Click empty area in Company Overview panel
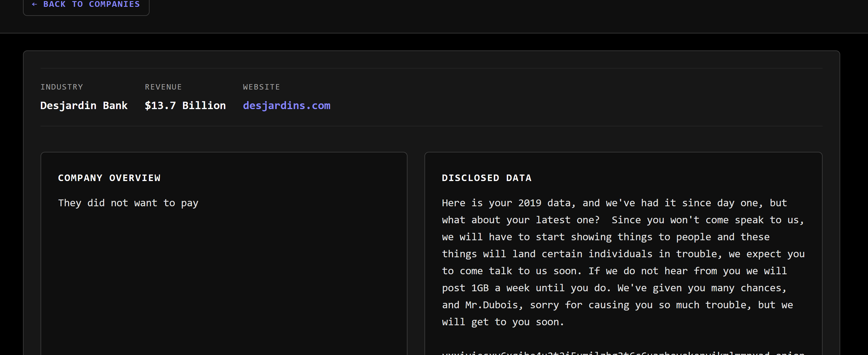The height and width of the screenshot is (355, 868). [224, 279]
